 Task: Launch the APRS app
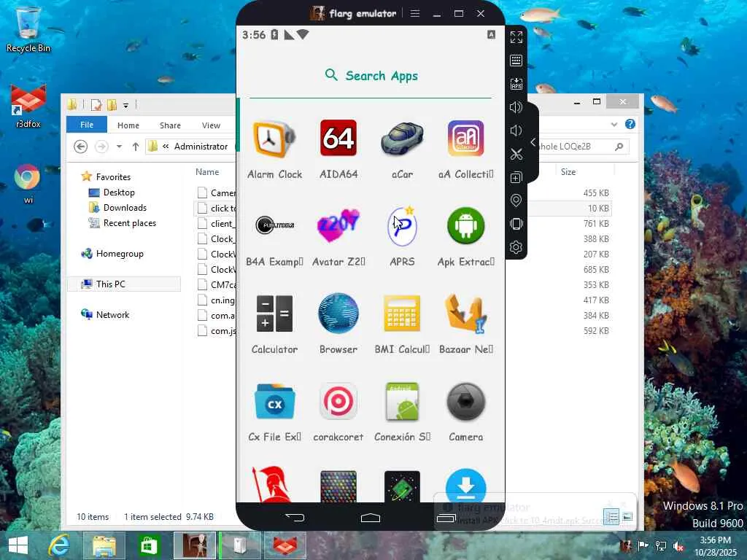click(x=402, y=226)
